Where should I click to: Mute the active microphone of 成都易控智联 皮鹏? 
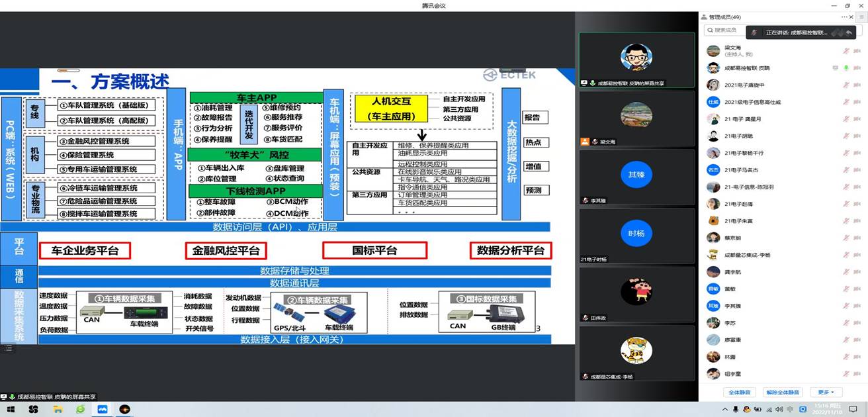click(846, 68)
